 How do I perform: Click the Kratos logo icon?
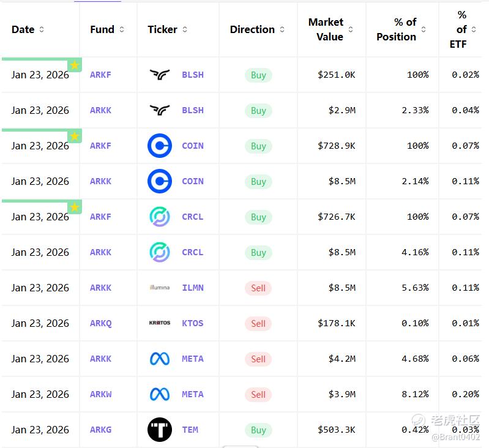click(160, 323)
